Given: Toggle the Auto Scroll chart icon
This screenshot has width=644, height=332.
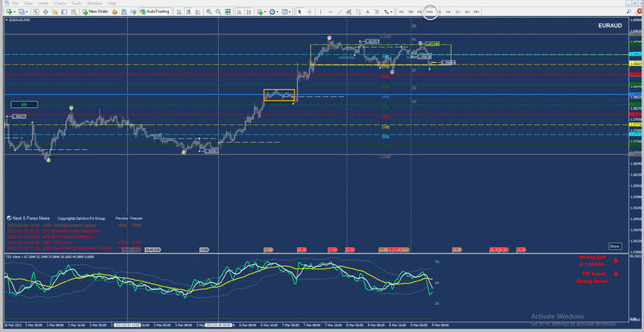Looking at the screenshot, I should (239, 11).
